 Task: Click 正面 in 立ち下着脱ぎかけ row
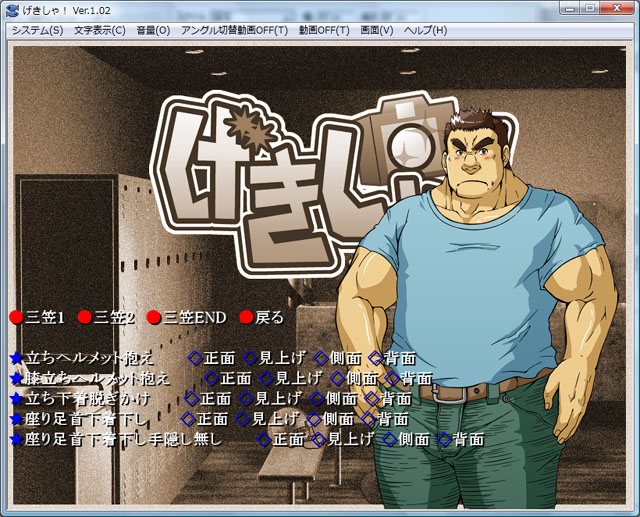tap(208, 399)
